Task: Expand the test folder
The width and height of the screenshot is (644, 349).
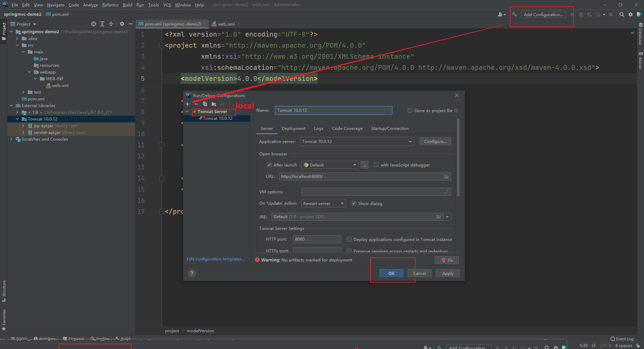Action: [23, 92]
